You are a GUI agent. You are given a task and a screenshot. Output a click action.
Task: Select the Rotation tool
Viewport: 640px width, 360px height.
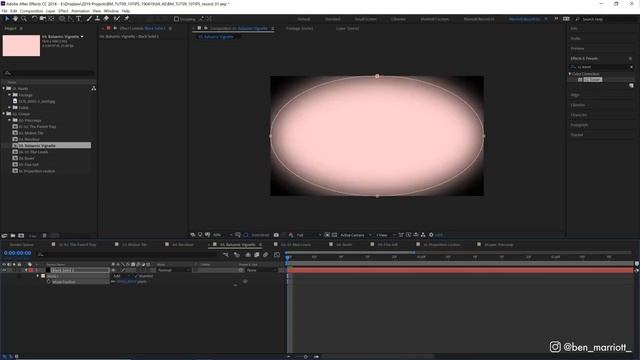[x=34, y=19]
